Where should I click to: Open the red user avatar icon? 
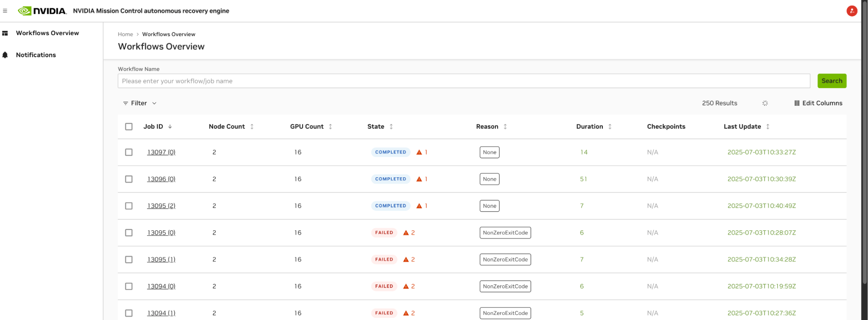[851, 11]
